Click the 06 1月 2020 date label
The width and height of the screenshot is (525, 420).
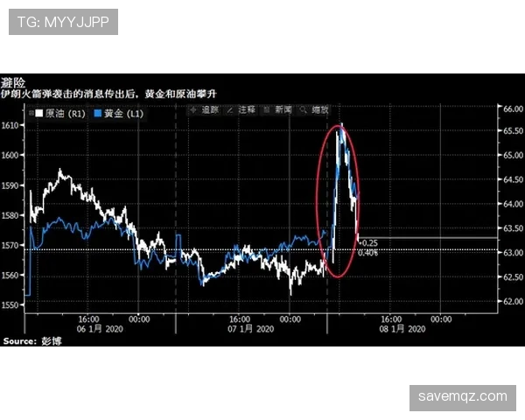(x=100, y=329)
